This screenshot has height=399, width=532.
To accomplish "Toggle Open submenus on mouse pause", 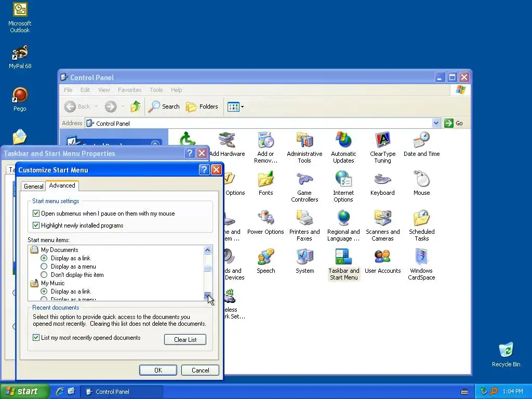I will tap(36, 214).
